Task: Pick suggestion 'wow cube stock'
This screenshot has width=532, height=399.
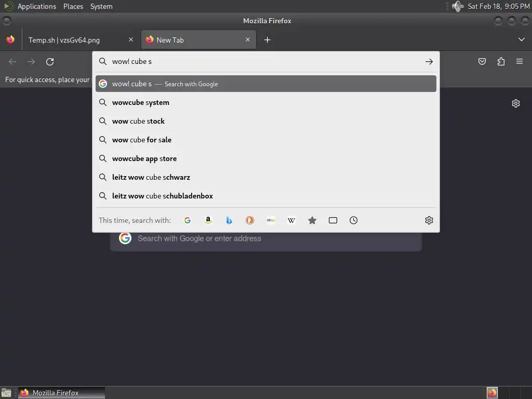Action: pyautogui.click(x=266, y=121)
